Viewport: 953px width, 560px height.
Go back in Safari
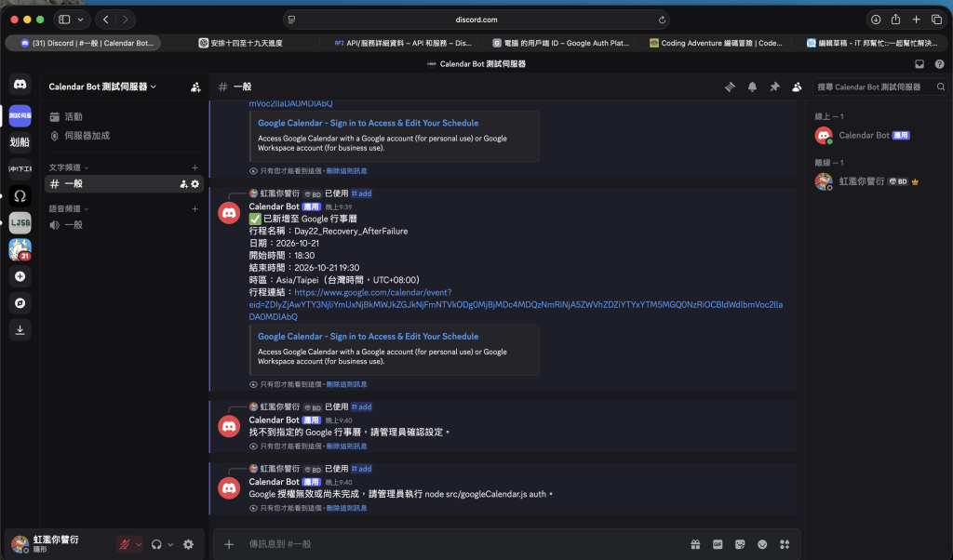pos(106,20)
